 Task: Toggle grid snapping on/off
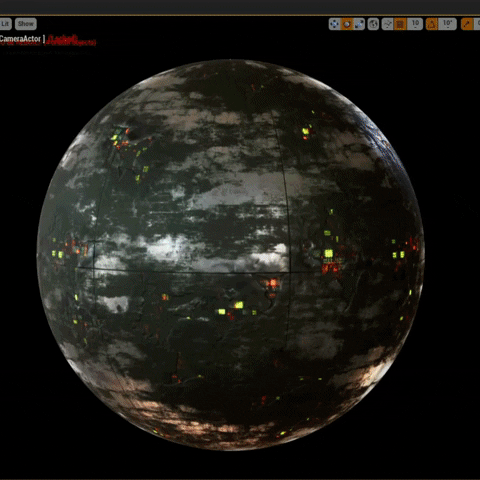tap(400, 24)
